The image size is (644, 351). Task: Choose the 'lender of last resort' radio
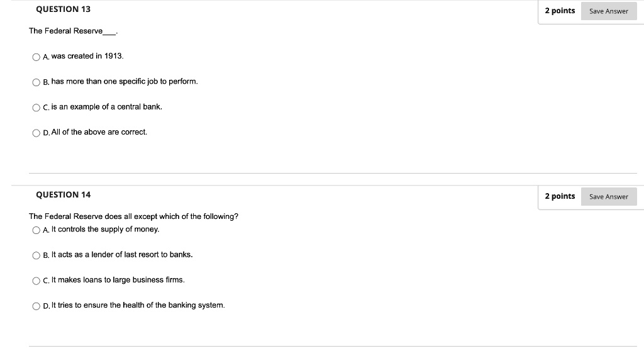36,255
